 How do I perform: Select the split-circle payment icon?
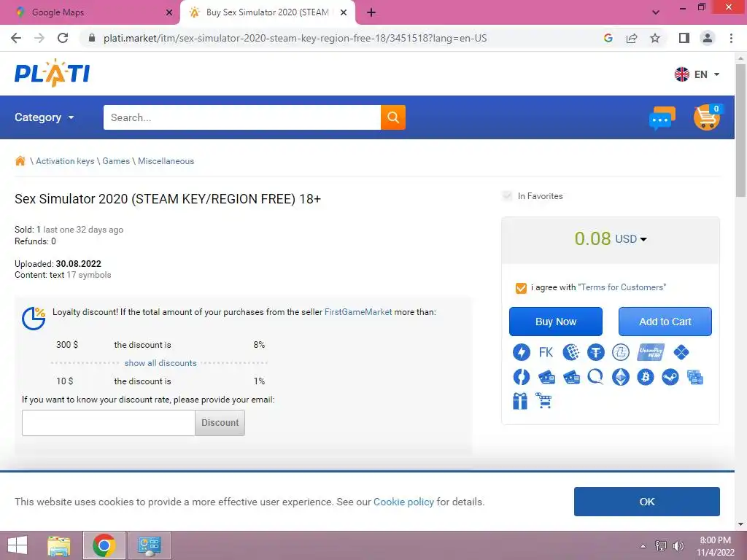click(x=521, y=377)
